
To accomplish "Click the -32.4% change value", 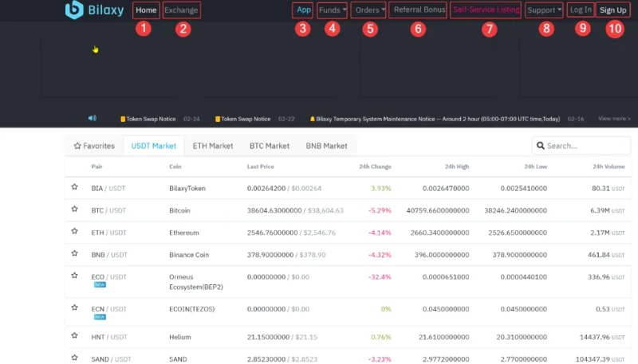I will coord(380,277).
